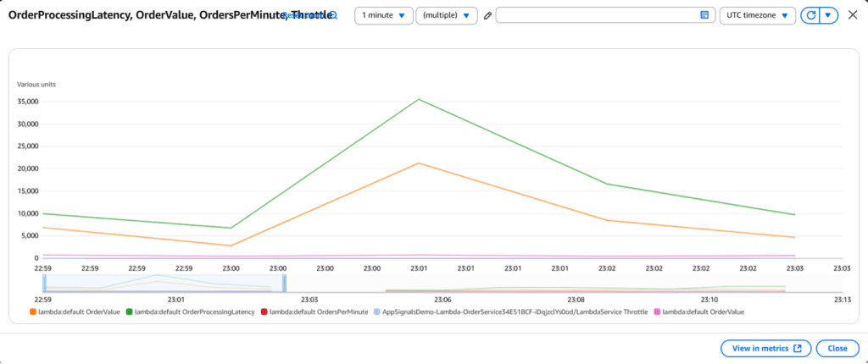868x364 pixels.
Task: Open the calendar icon in the date range field
Action: [x=704, y=15]
